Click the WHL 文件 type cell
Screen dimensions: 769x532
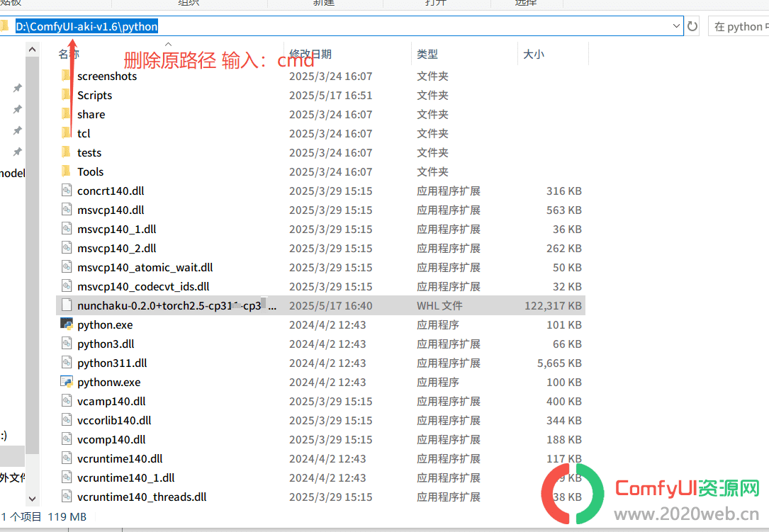[x=439, y=305]
